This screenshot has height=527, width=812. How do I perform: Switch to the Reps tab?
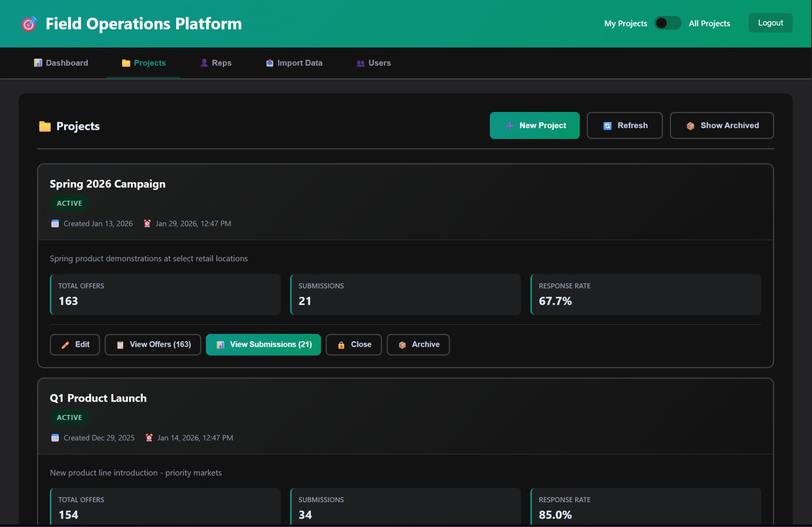216,63
